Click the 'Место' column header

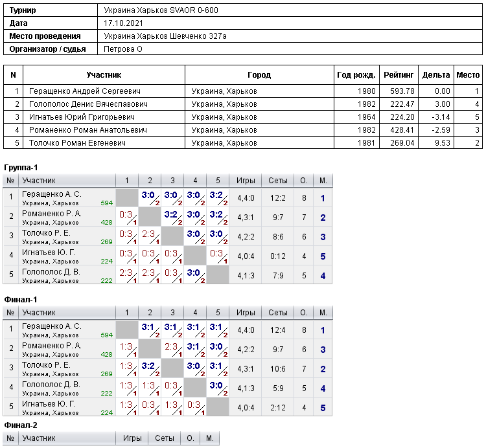click(x=468, y=75)
